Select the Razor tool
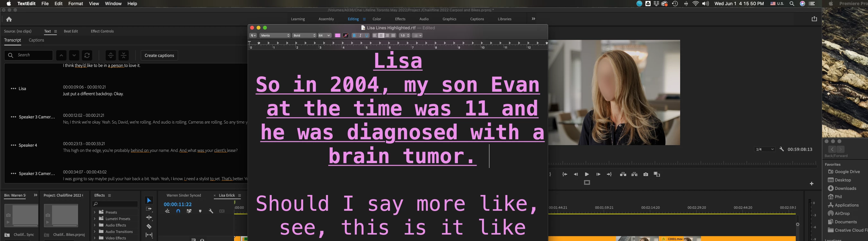This screenshot has width=868, height=241. (x=149, y=227)
